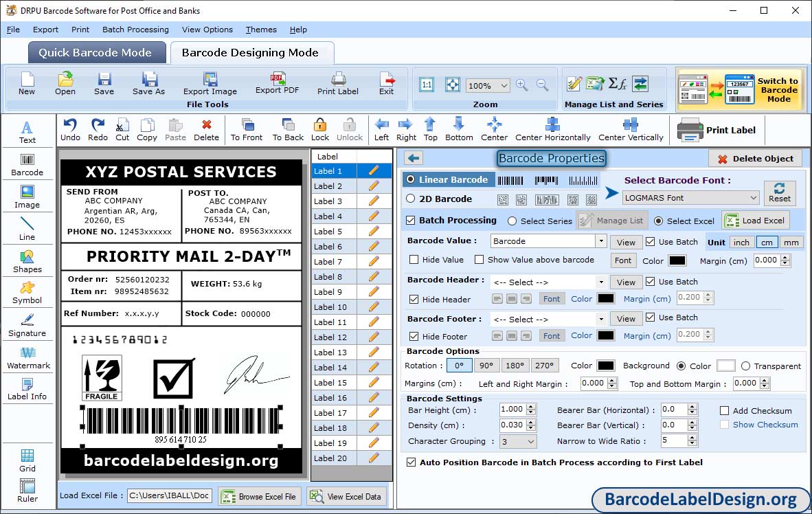Screen dimensions: 812x514
Task: Choose the Select Series radio option
Action: pyautogui.click(x=512, y=221)
